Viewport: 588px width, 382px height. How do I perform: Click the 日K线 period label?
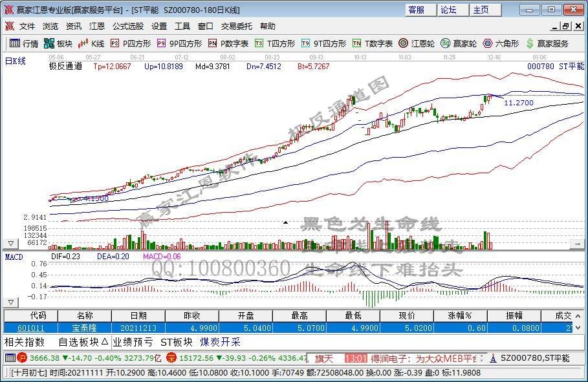[x=16, y=61]
